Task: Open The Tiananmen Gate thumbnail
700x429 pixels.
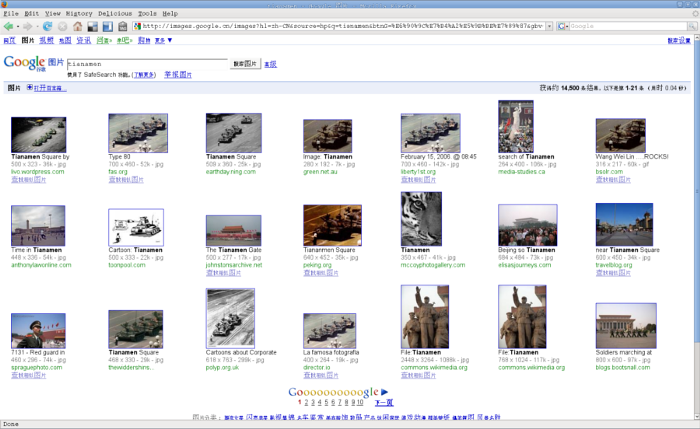Action: point(233,230)
